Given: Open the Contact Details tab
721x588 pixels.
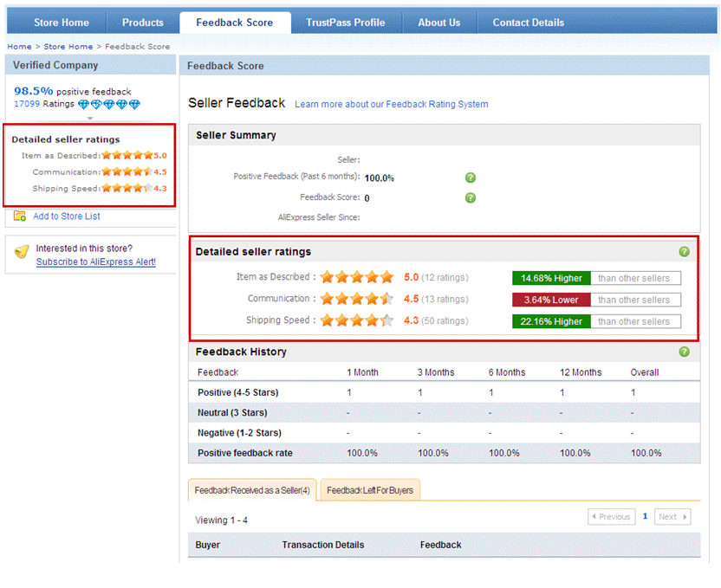Looking at the screenshot, I should click(x=528, y=23).
